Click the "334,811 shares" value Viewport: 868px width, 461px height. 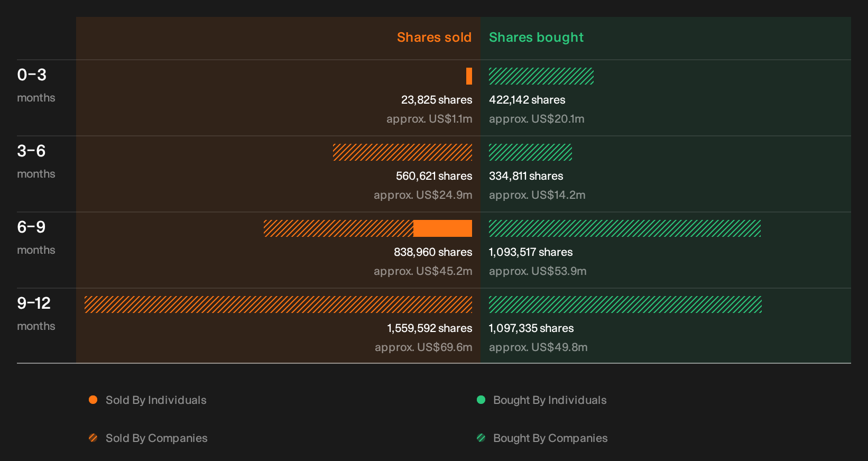click(x=526, y=176)
